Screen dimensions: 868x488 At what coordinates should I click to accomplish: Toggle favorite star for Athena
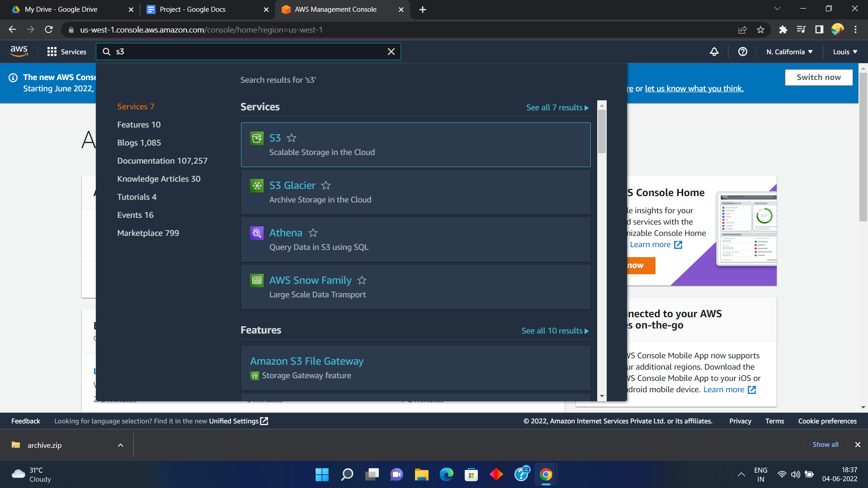click(x=313, y=233)
